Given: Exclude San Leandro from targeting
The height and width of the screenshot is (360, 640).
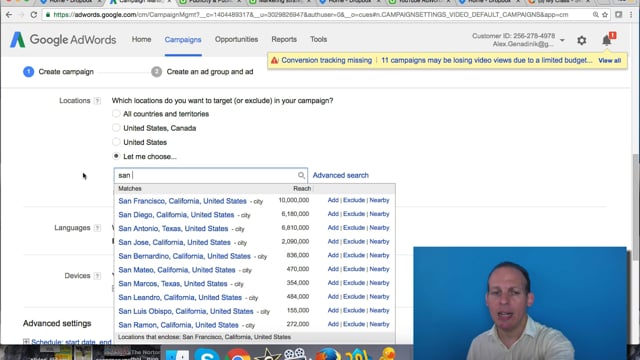Looking at the screenshot, I should pos(354,297).
